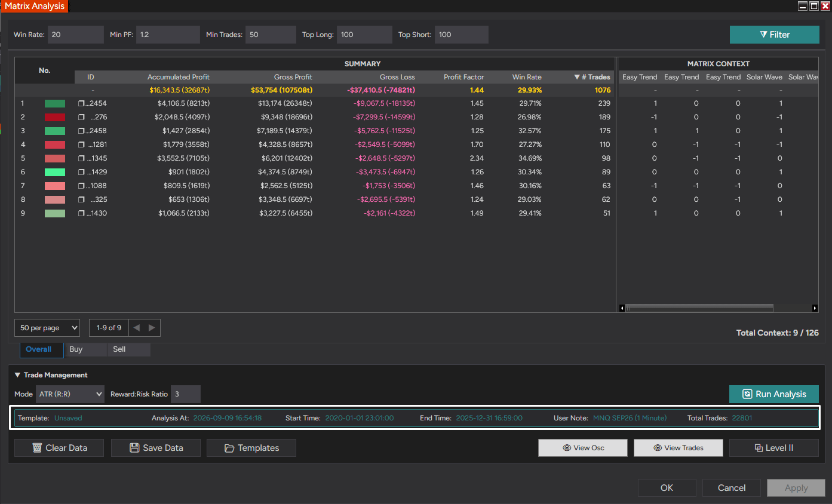This screenshot has width=832, height=504.
Task: Click the right arrow of horizontal scrollbar
Action: [815, 308]
